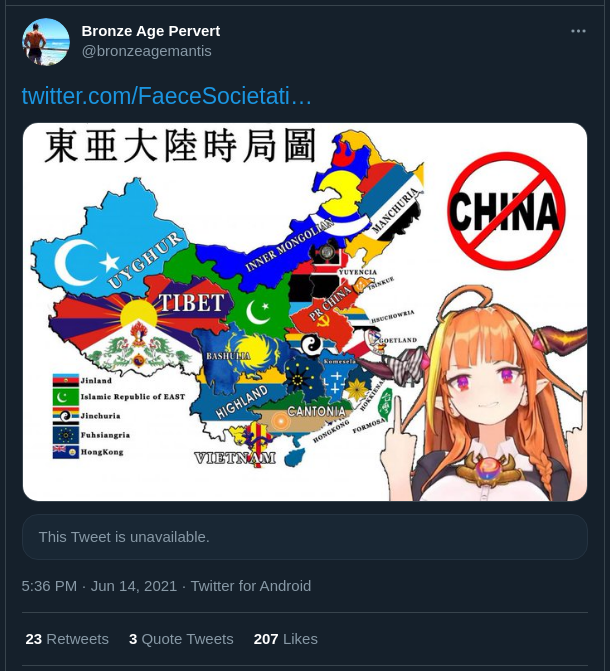Click the HongKong flag icon in legend
Screen dimensions: 610x671
click(65, 452)
